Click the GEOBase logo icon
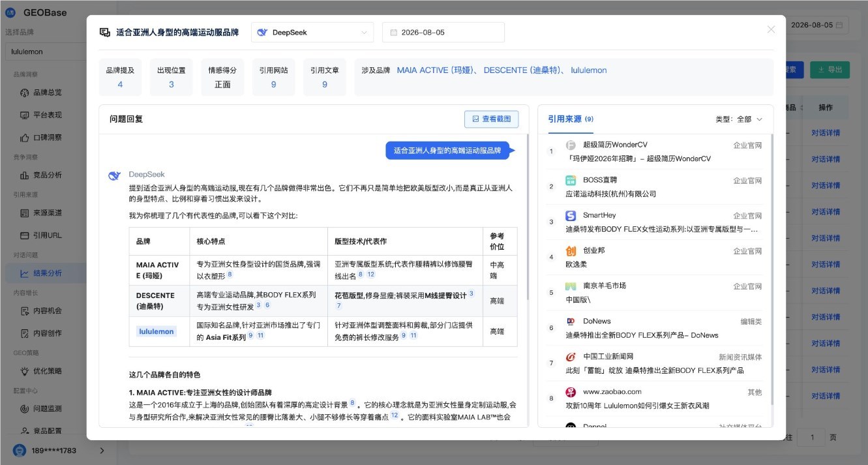This screenshot has height=465, width=868. pos(10,12)
